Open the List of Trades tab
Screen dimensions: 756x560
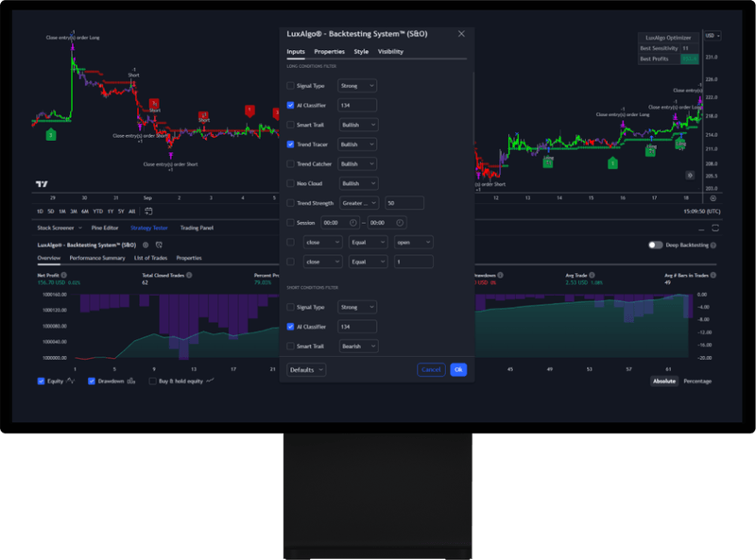tap(150, 258)
